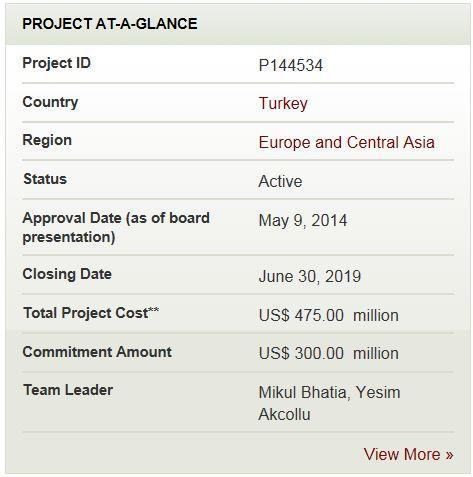The width and height of the screenshot is (473, 477).
Task: Click the Commitment Amount label
Action: click(97, 352)
